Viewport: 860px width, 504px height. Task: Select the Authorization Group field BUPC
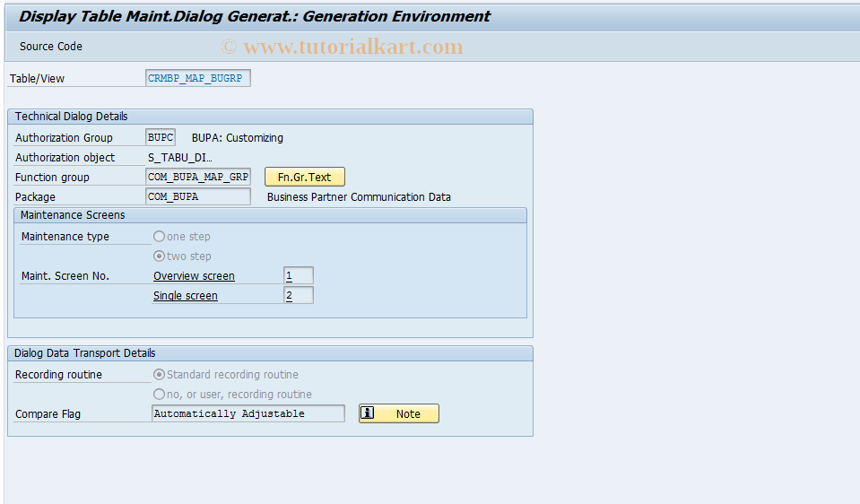[x=161, y=137]
